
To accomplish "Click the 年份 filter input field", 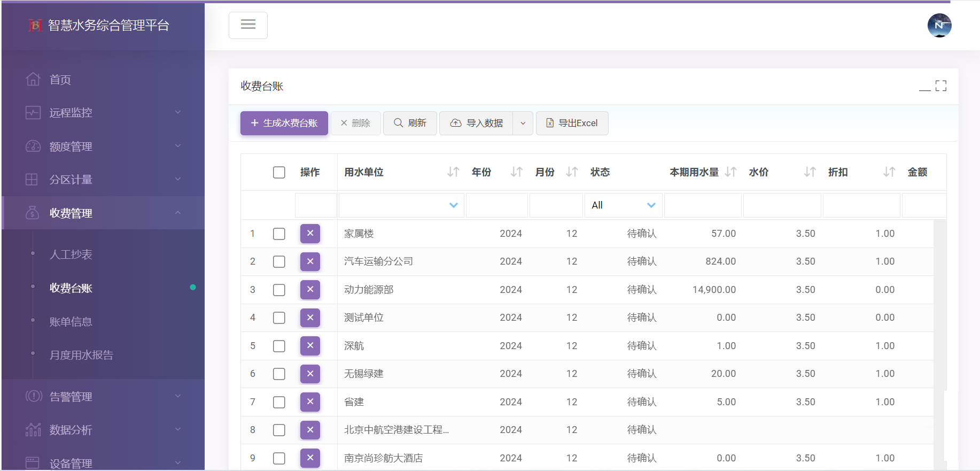I will click(x=496, y=205).
